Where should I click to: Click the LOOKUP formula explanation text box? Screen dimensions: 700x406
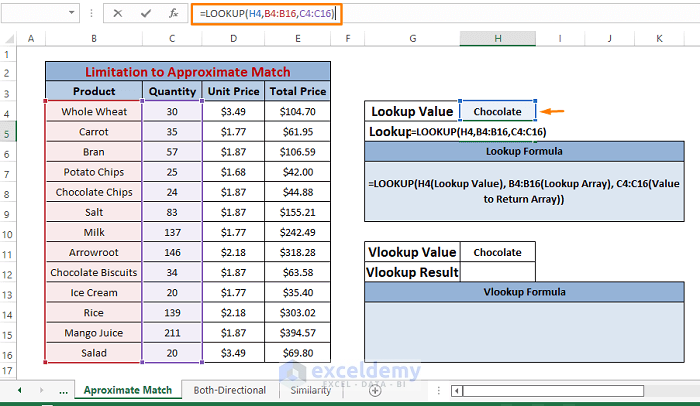(524, 191)
